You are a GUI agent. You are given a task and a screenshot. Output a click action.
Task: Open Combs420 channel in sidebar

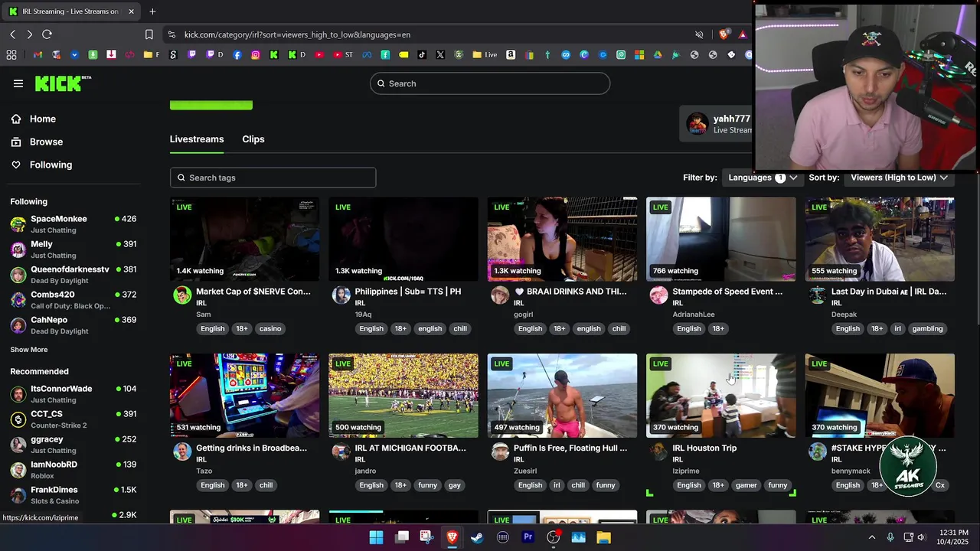73,299
